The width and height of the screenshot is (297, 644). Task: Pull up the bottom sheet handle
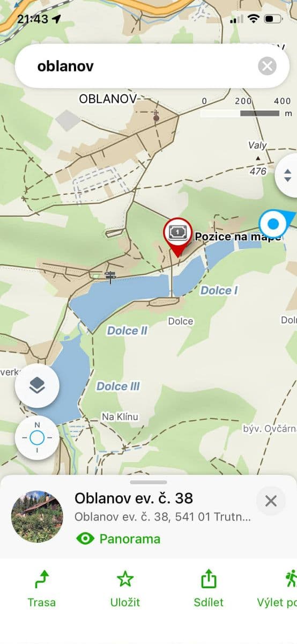click(x=148, y=482)
